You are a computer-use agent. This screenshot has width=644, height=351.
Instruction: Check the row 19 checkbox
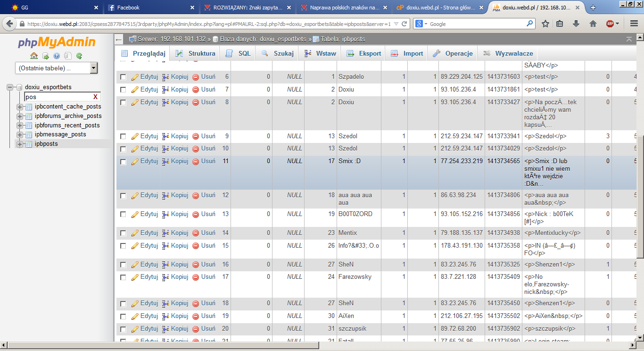pos(123,316)
